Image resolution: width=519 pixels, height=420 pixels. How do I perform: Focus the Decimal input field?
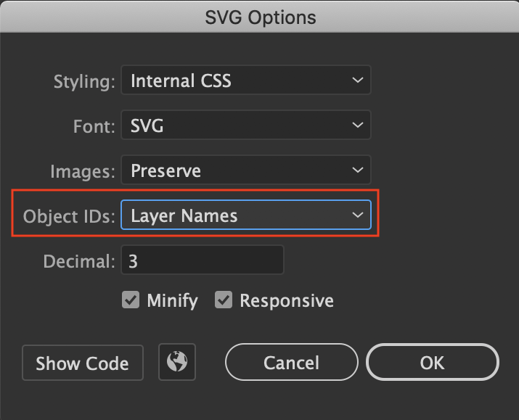203,260
